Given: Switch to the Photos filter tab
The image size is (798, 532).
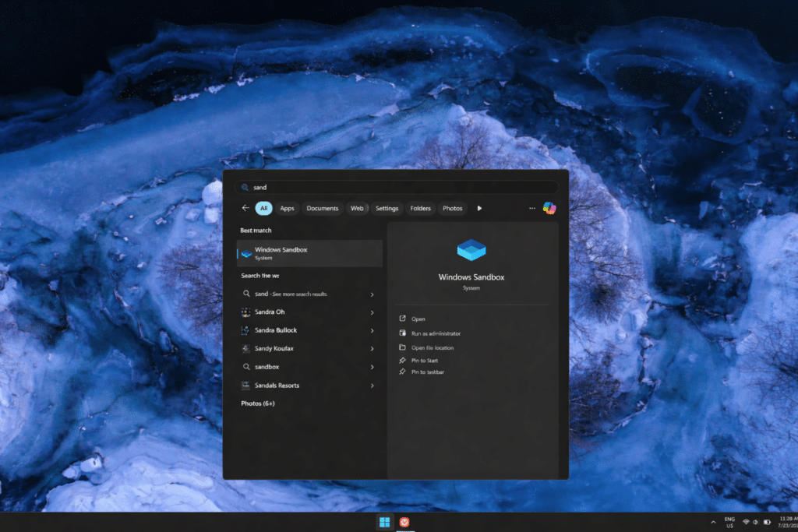Looking at the screenshot, I should pos(453,208).
